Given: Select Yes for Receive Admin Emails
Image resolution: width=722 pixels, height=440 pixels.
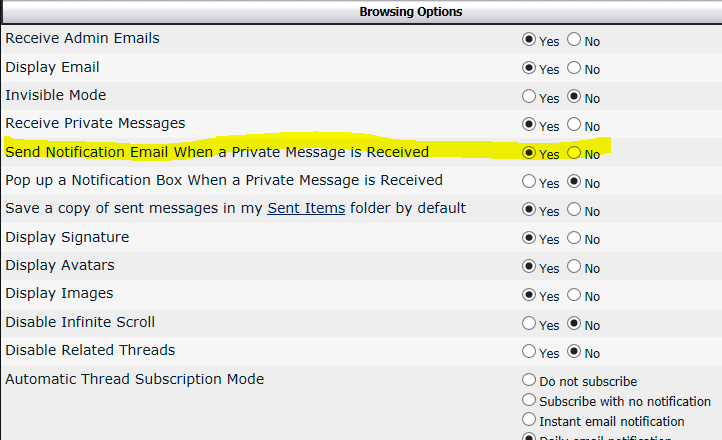Looking at the screenshot, I should point(529,41).
